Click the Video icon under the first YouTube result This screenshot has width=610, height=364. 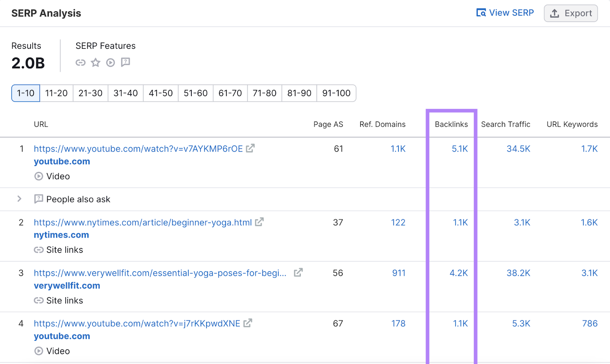pyautogui.click(x=39, y=176)
